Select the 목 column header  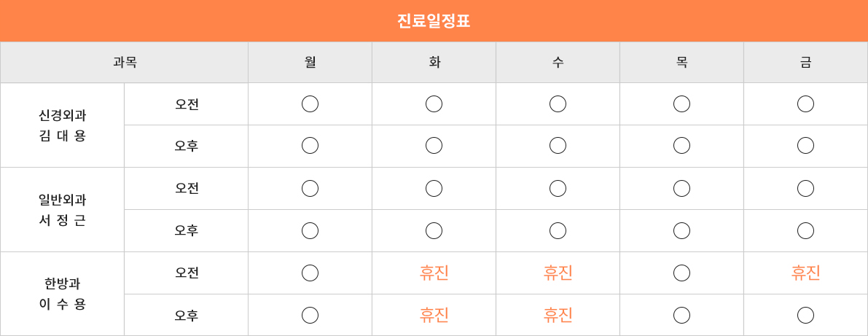tap(681, 63)
